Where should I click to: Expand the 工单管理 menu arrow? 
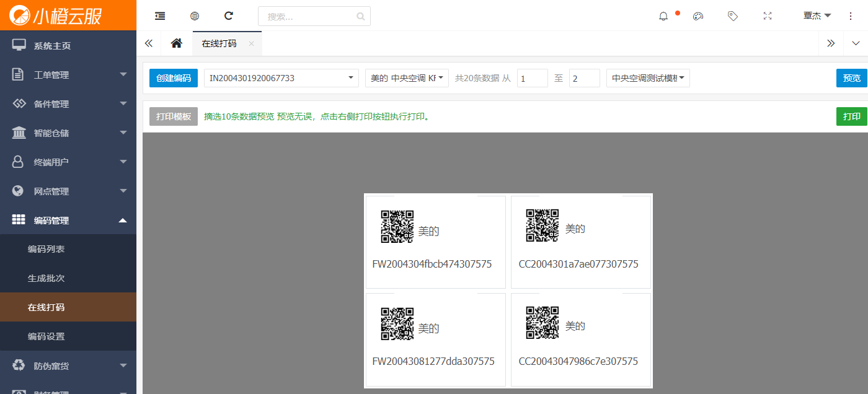[123, 75]
